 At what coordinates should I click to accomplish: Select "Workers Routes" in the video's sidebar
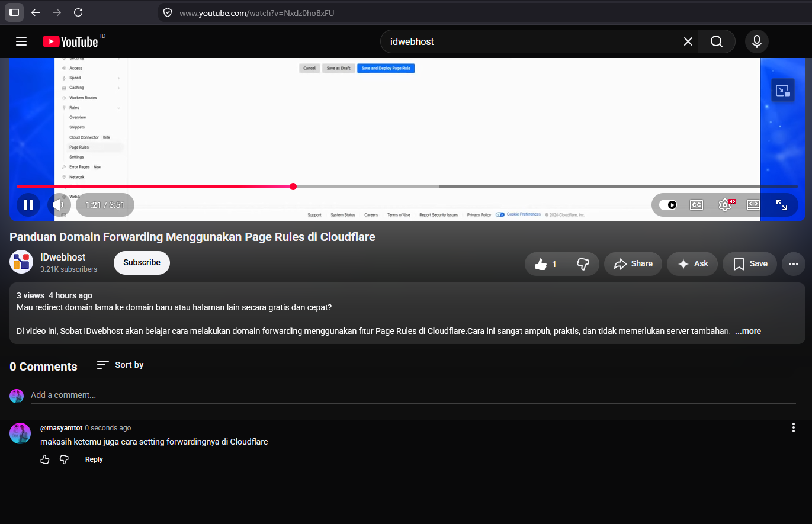click(83, 98)
